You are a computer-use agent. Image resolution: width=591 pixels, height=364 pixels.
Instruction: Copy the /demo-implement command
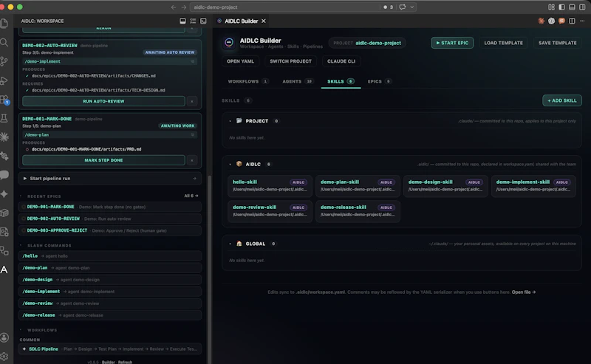point(193,61)
